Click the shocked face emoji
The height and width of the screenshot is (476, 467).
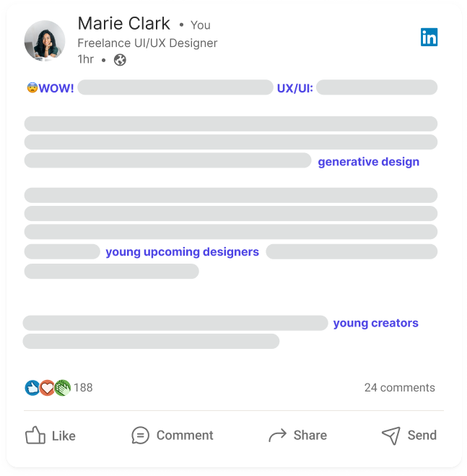tap(32, 88)
